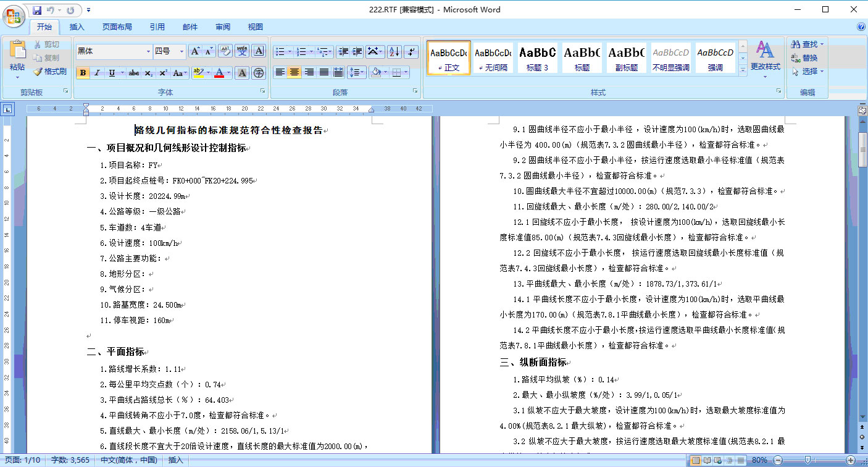The width and height of the screenshot is (868, 467).
Task: Toggle Bold formatting
Action: pyautogui.click(x=83, y=73)
